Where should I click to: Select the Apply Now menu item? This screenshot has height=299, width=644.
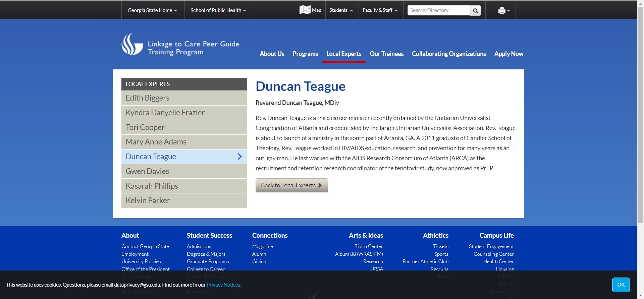(x=508, y=54)
